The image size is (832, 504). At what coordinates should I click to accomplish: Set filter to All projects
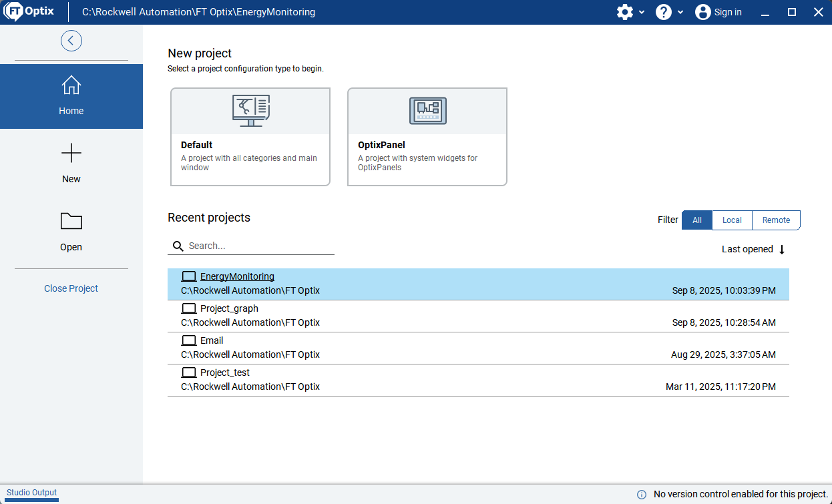(697, 220)
